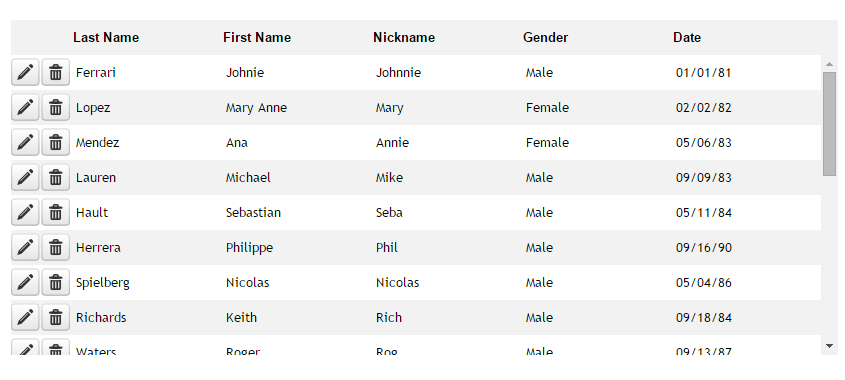
Task: Click the scrollbar up arrow
Action: click(x=829, y=64)
